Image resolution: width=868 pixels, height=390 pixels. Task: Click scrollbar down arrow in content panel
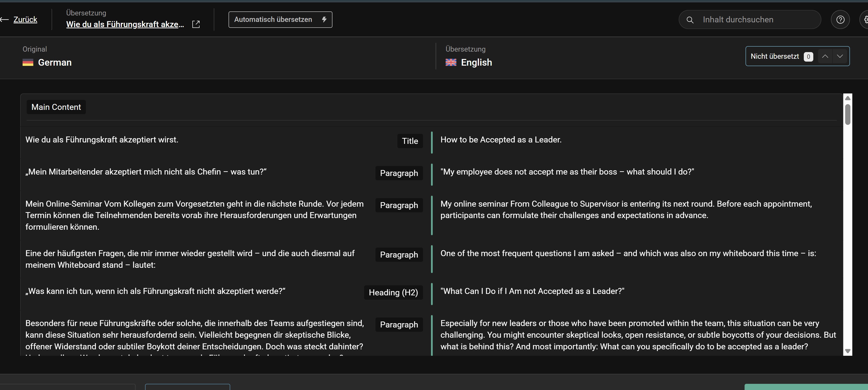[848, 351]
